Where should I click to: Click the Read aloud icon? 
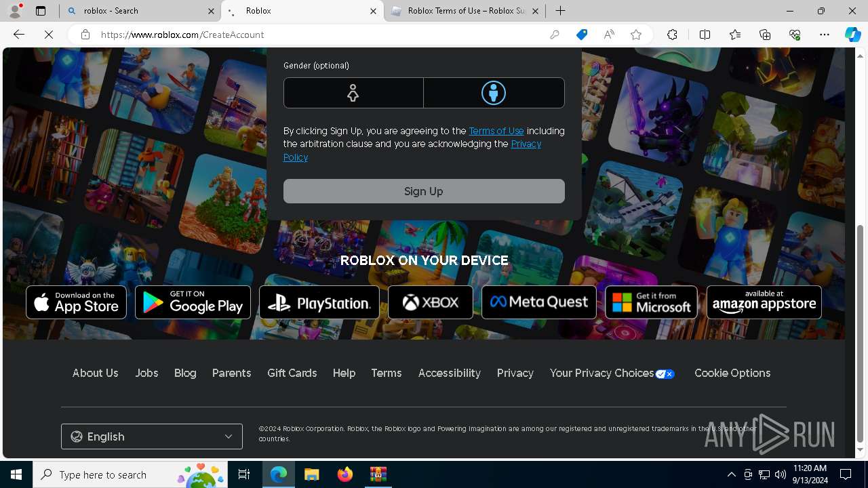coord(609,35)
